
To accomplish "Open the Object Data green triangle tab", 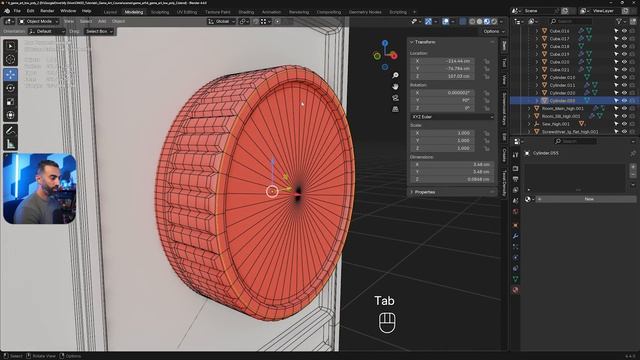I will pos(516,279).
